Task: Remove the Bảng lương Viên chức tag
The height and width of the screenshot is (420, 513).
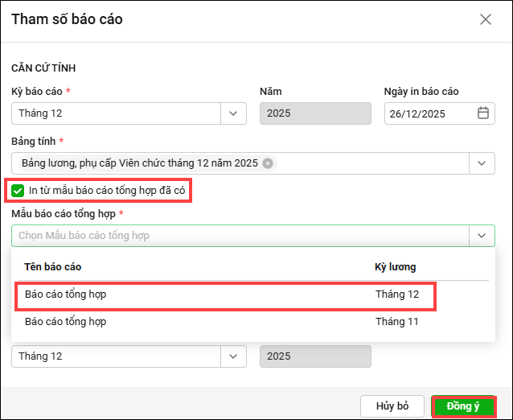Action: coord(268,163)
